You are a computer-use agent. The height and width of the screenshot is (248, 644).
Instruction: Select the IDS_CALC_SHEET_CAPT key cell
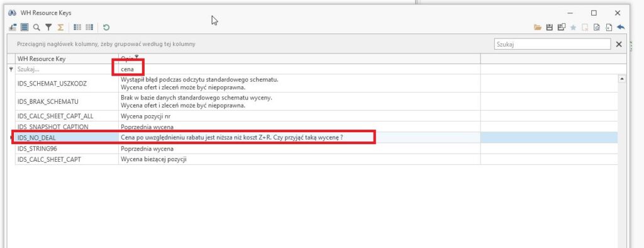coord(67,159)
